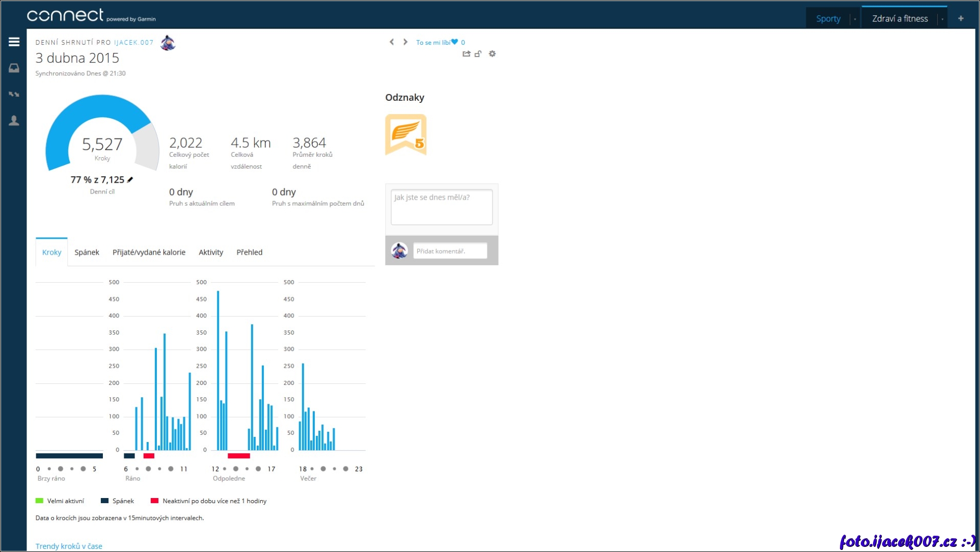
Task: Open the user profile sidebar icon
Action: [x=14, y=121]
